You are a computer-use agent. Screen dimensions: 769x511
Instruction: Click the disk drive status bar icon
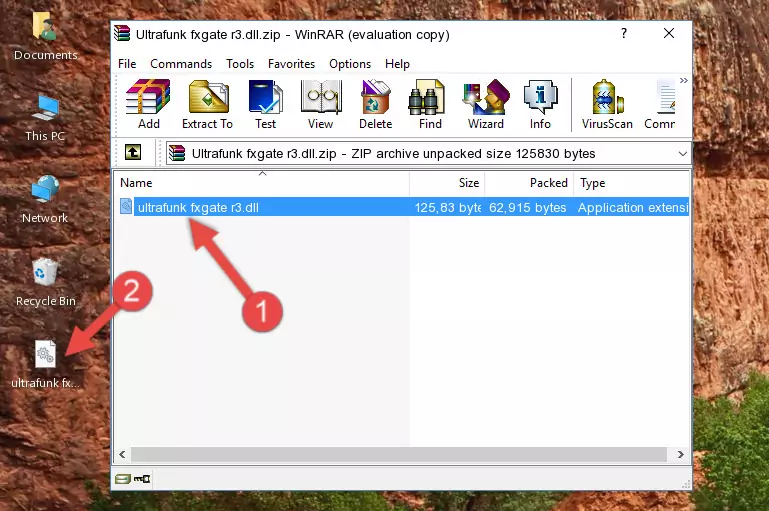[123, 479]
